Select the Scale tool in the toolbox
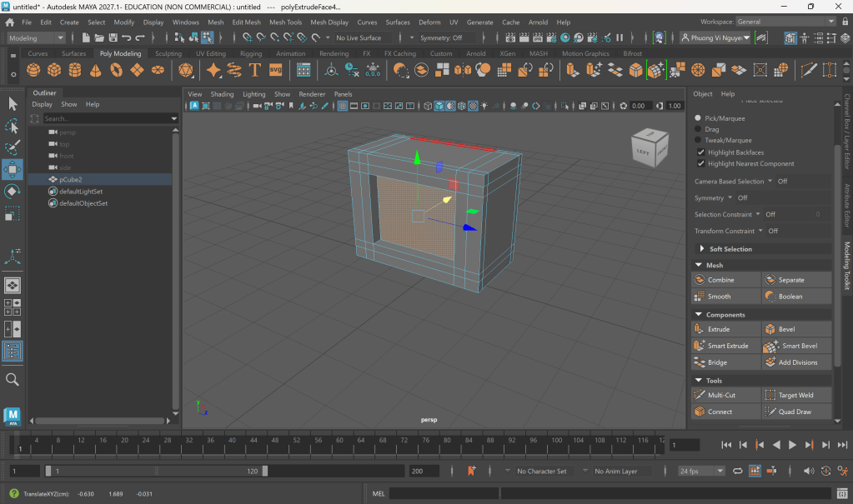Image resolution: width=853 pixels, height=504 pixels. point(12,213)
